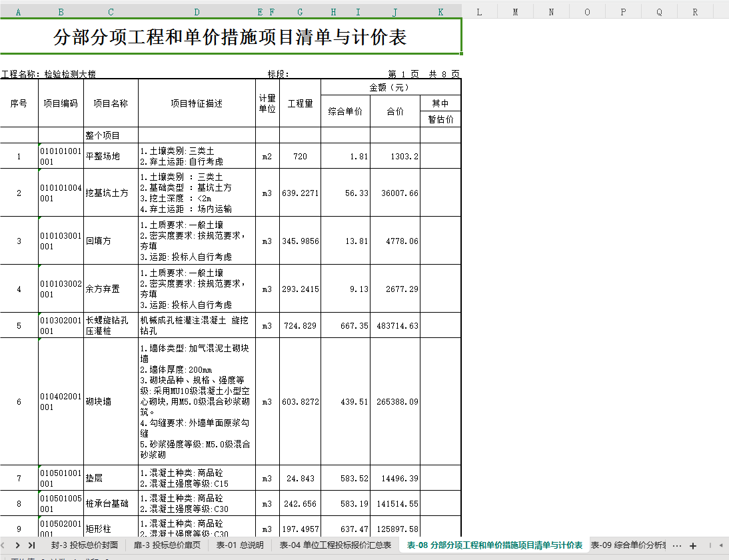This screenshot has width=729, height=560.
Task: Add a new sheet with the plus icon
Action: [693, 545]
